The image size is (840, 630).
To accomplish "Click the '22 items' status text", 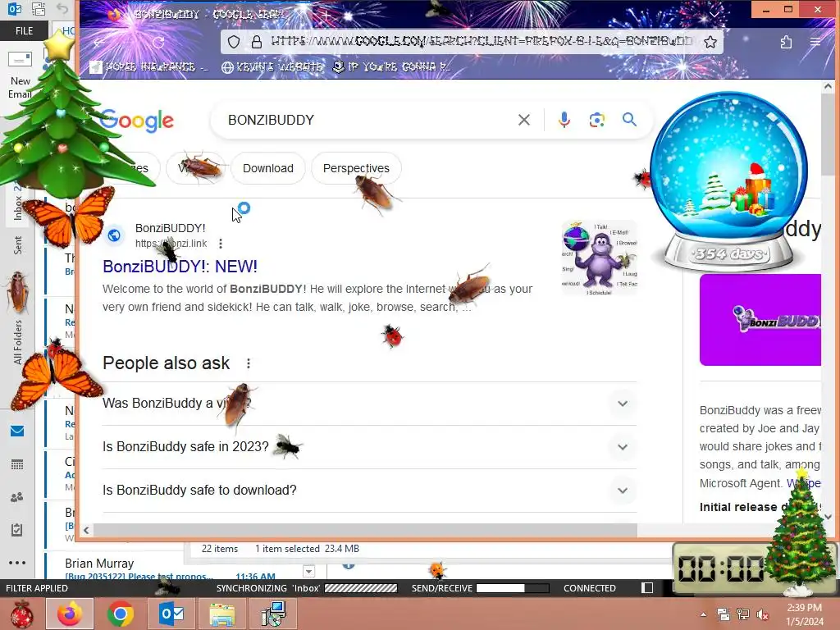I will click(220, 549).
